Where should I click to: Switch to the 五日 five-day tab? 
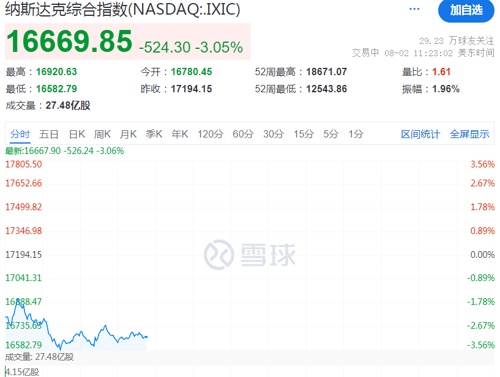[x=49, y=134]
